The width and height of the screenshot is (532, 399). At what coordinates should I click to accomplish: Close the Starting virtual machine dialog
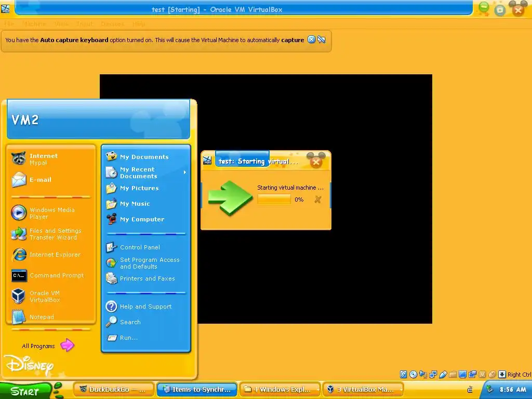point(316,162)
